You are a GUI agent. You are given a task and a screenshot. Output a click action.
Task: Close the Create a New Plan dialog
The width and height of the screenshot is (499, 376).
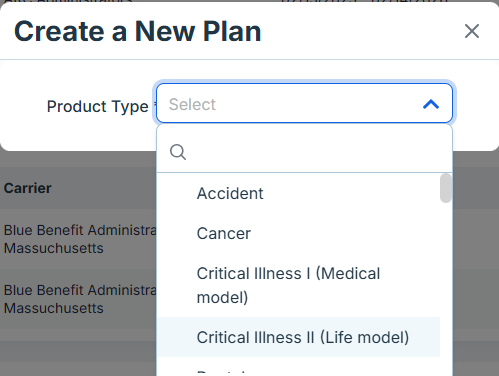tap(472, 31)
